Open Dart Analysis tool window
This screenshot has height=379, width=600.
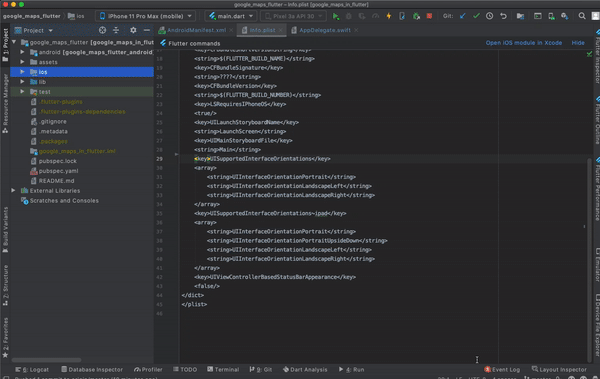pyautogui.click(x=305, y=369)
